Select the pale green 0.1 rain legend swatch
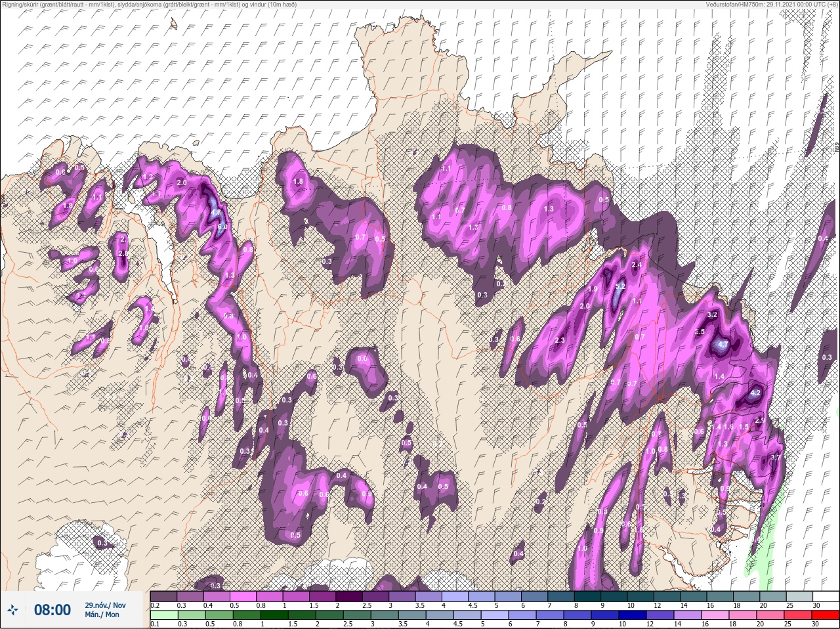This screenshot has height=629, width=840. click(x=163, y=615)
